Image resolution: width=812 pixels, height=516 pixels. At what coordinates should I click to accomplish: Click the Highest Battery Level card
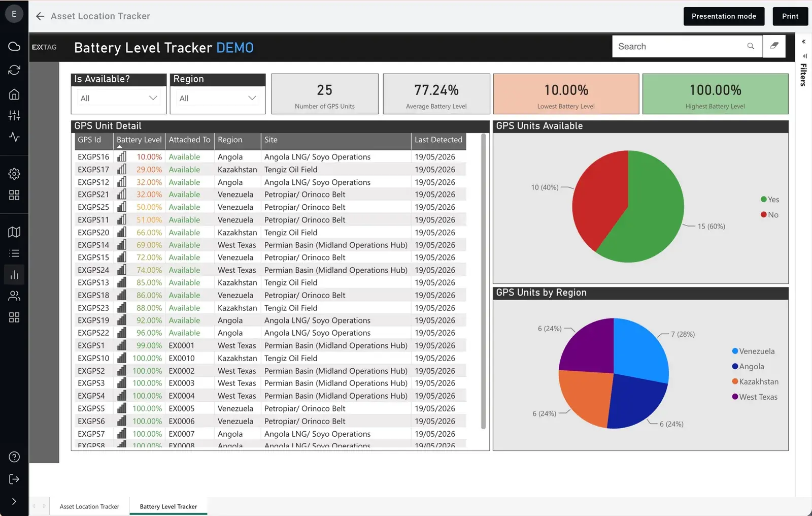[x=716, y=94]
